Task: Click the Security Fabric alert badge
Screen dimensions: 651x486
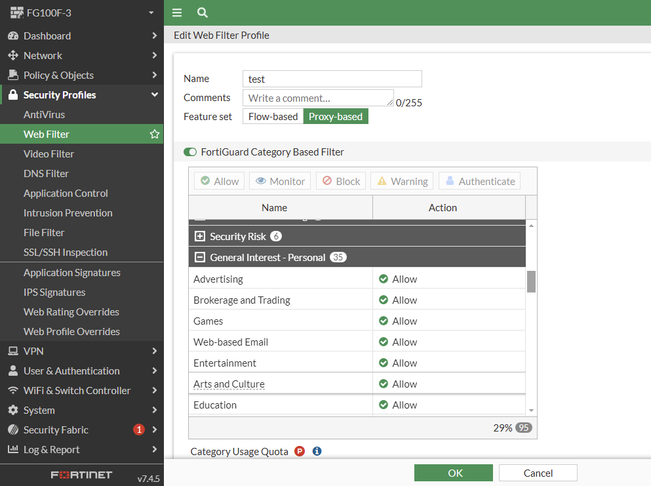Action: (x=139, y=430)
